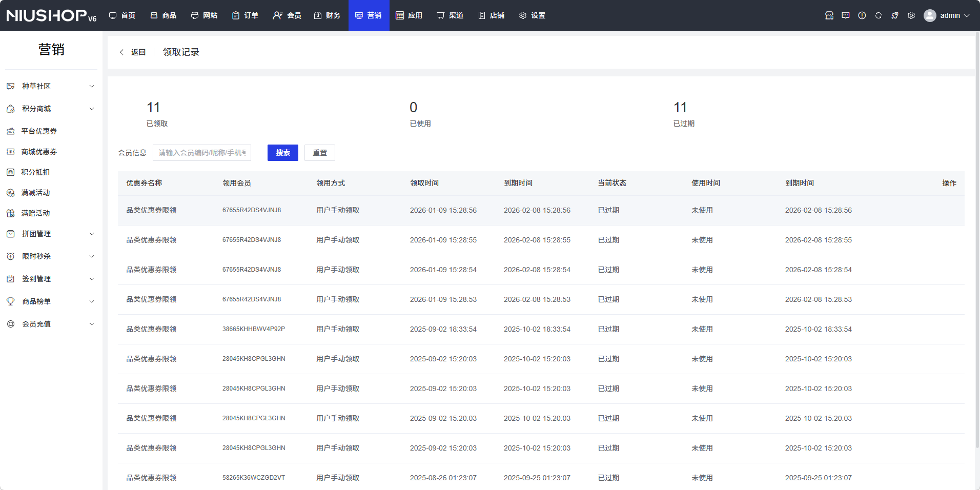The width and height of the screenshot is (980, 490).
Task: Click the exclamation info icon
Action: tap(862, 15)
